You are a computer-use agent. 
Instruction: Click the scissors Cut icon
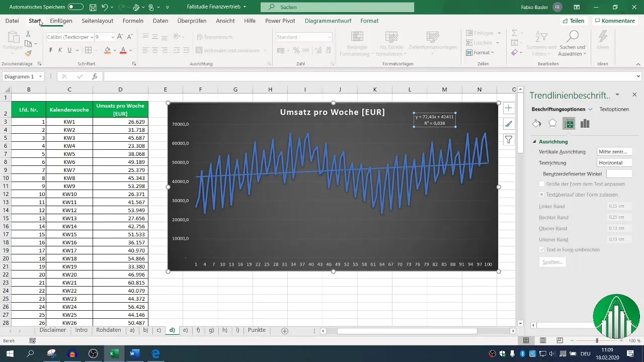(x=28, y=34)
